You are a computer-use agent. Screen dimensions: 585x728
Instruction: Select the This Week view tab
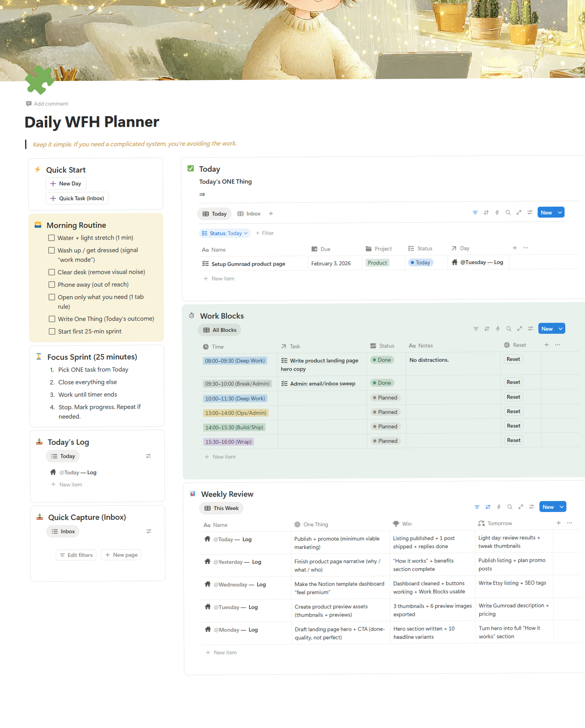point(222,508)
